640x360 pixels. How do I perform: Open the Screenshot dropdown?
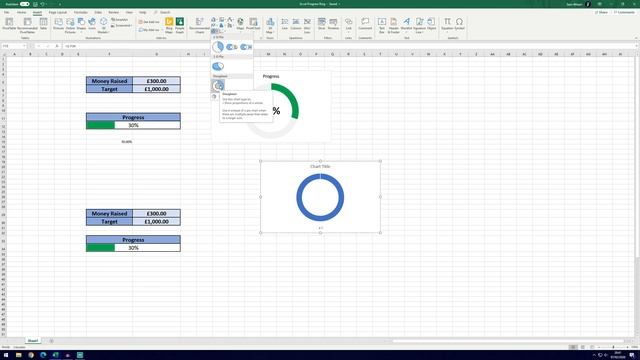pos(122,25)
